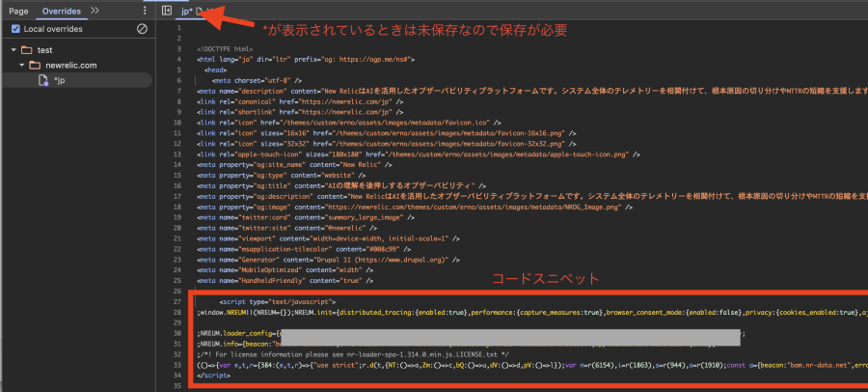Collapse the newrelic.com folder arrow
Screen dimensions: 868x392
pyautogui.click(x=22, y=66)
